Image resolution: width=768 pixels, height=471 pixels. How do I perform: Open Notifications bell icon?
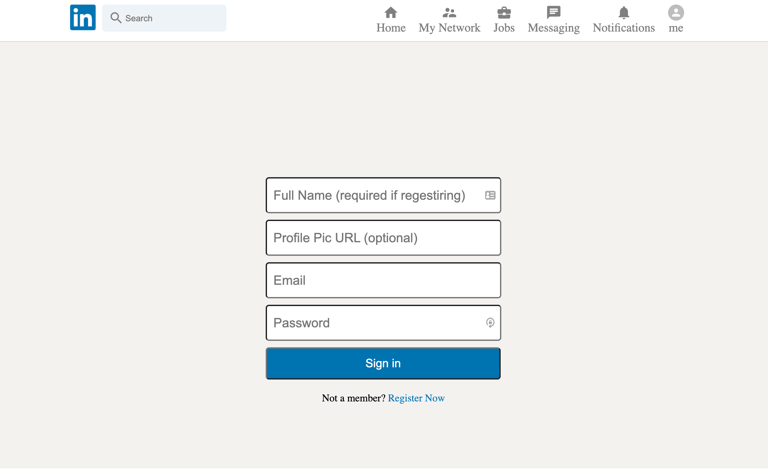(624, 12)
